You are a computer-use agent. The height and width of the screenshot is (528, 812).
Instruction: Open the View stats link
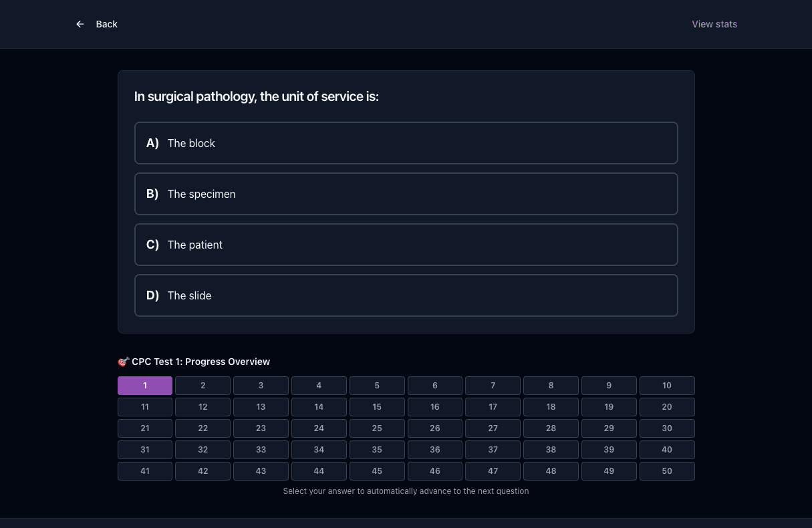(x=714, y=24)
